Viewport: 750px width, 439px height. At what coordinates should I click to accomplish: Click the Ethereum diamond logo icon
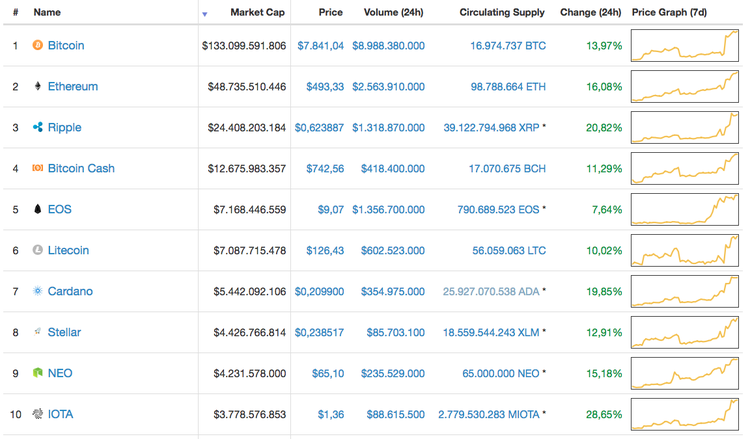(x=38, y=87)
